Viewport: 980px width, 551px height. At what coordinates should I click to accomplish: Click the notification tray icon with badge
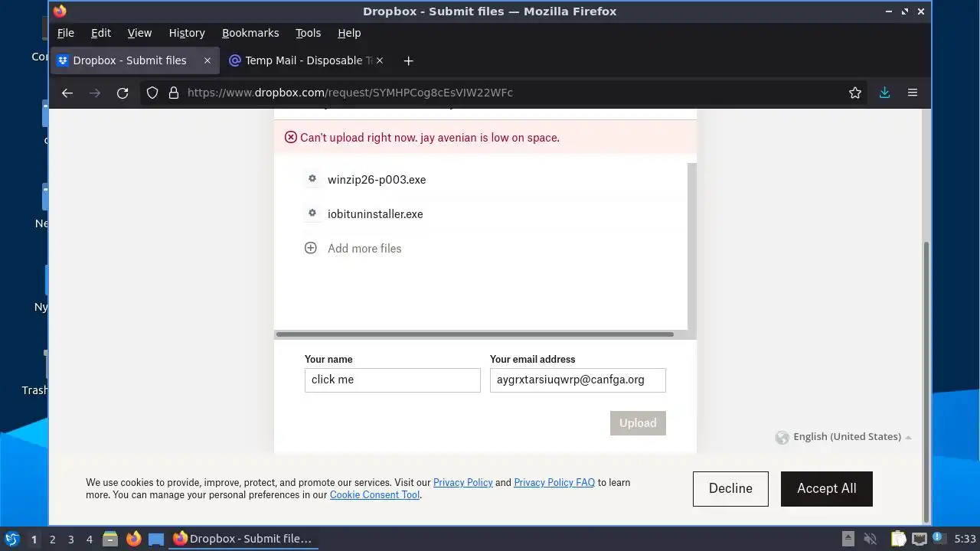tap(939, 539)
